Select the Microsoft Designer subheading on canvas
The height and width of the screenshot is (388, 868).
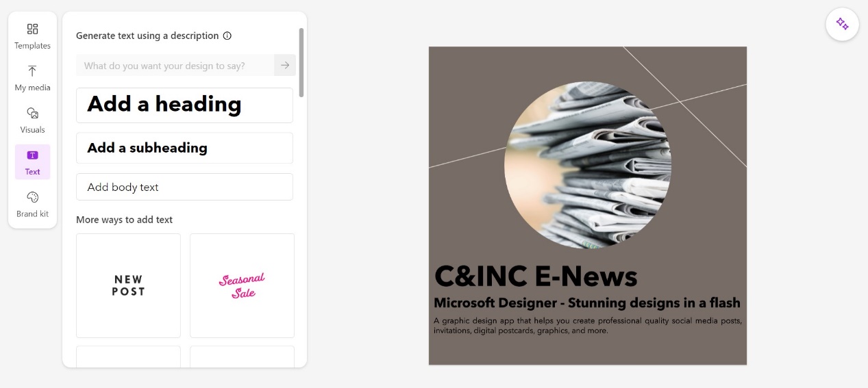(x=587, y=302)
